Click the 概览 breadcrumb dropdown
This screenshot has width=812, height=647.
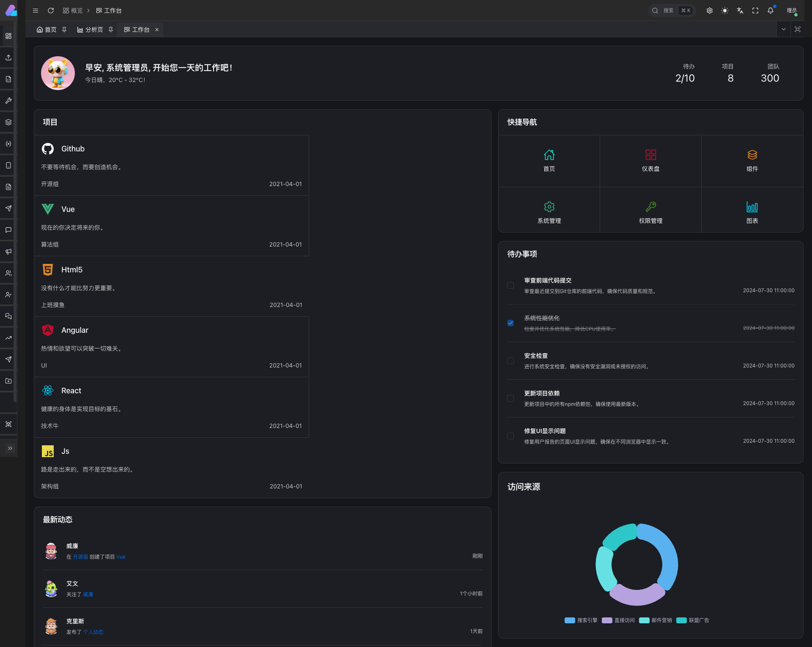[73, 11]
